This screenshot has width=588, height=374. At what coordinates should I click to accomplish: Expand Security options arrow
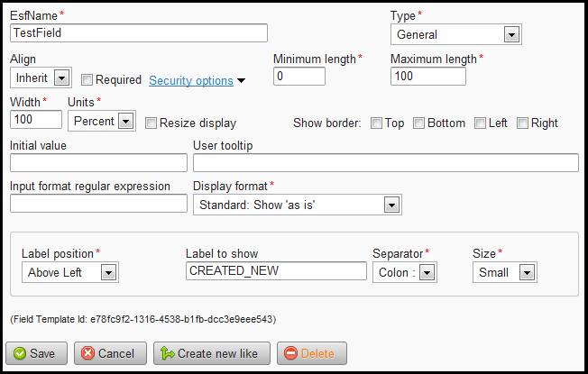click(x=242, y=81)
